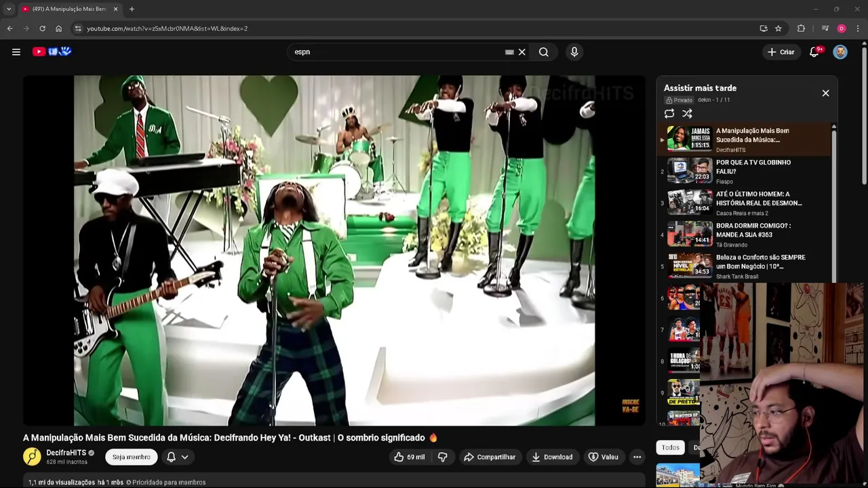Viewport: 868px width, 488px height.
Task: Focus the YouTube search field
Action: (397, 52)
